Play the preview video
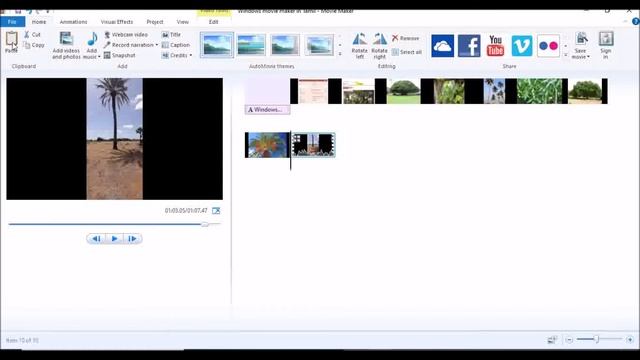This screenshot has width=640, height=360. point(115,238)
